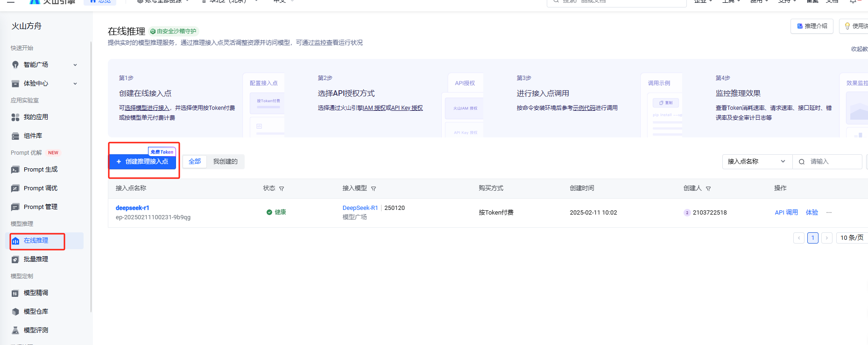
Task: Focus the 请输入 search field
Action: coord(827,162)
